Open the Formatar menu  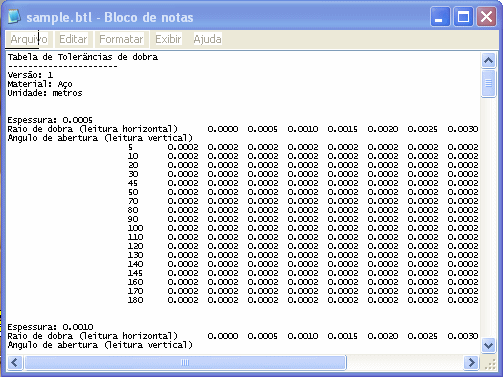tap(121, 39)
